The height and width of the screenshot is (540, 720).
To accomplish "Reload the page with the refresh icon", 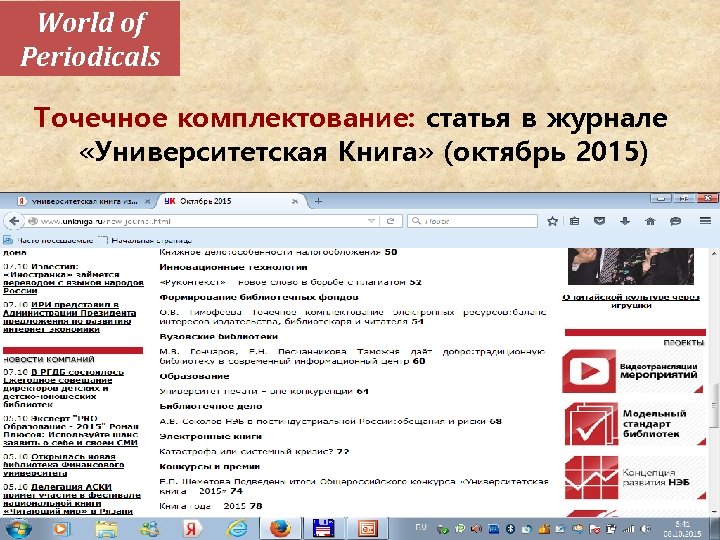I will click(x=390, y=221).
